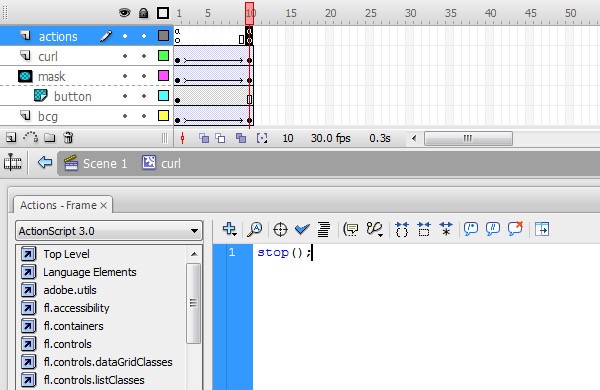
Task: Select the curl layer name
Action: click(x=48, y=56)
